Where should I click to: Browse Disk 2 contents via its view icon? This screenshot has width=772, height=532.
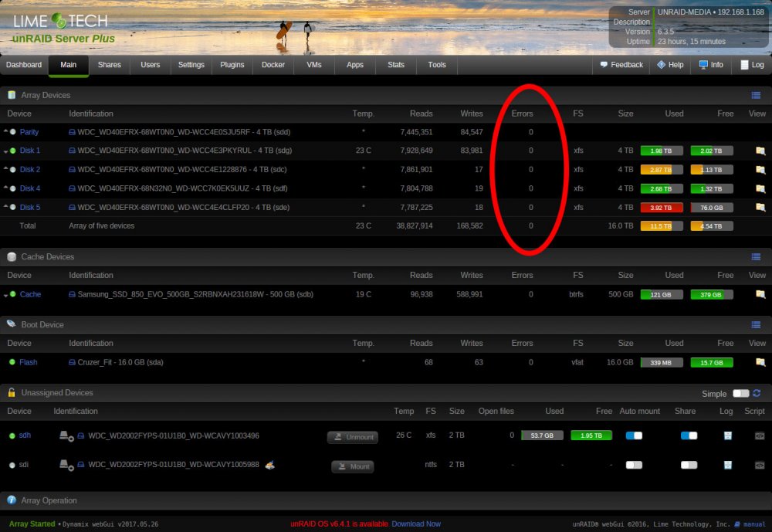pos(760,169)
